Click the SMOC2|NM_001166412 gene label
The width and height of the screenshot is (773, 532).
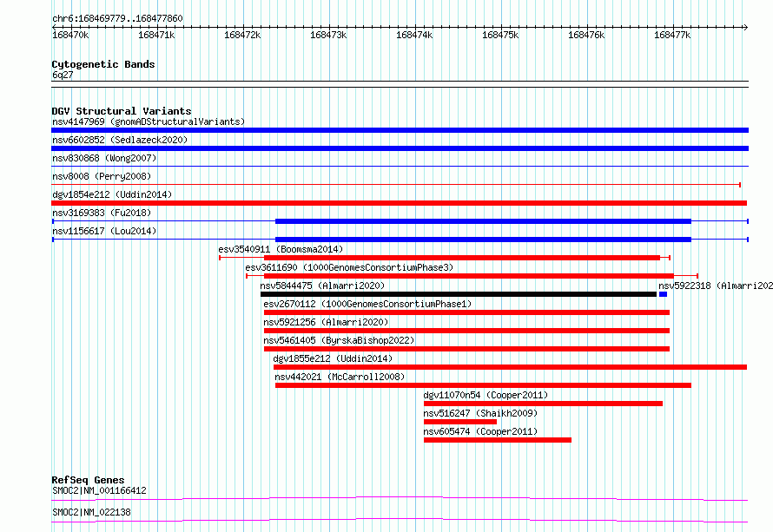[x=99, y=490]
